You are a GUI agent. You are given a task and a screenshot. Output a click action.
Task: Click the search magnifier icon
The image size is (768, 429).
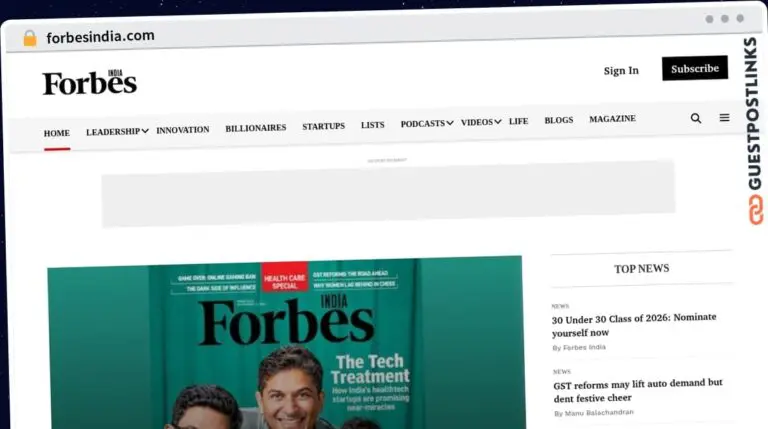click(696, 118)
